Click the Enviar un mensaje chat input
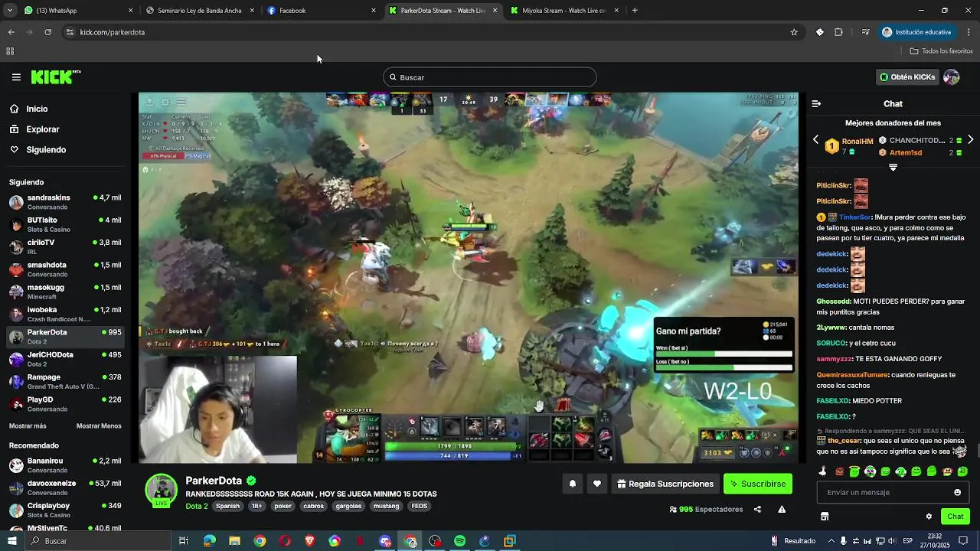The width and height of the screenshot is (980, 551). pyautogui.click(x=893, y=493)
